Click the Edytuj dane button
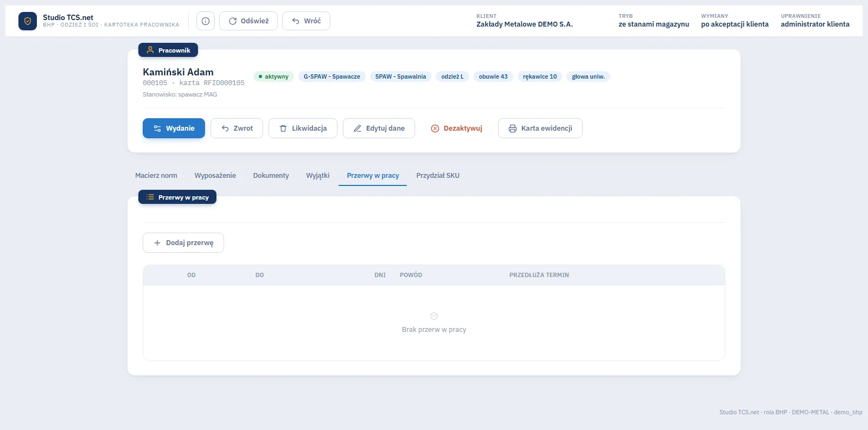 [x=379, y=129]
